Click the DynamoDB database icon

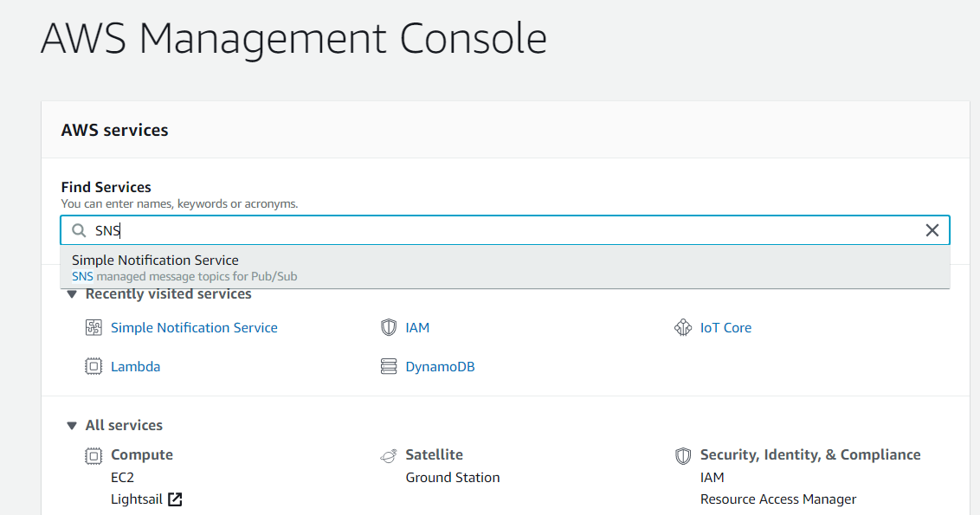click(389, 367)
